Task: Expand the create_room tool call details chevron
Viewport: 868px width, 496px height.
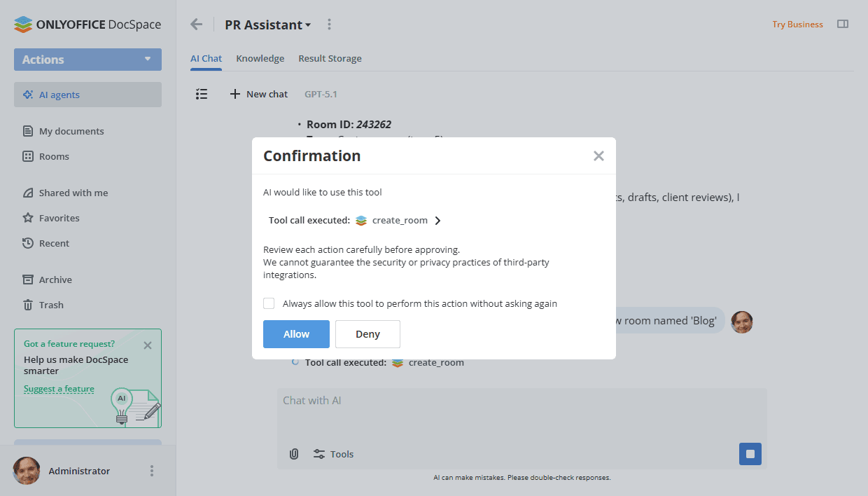Action: [x=437, y=220]
